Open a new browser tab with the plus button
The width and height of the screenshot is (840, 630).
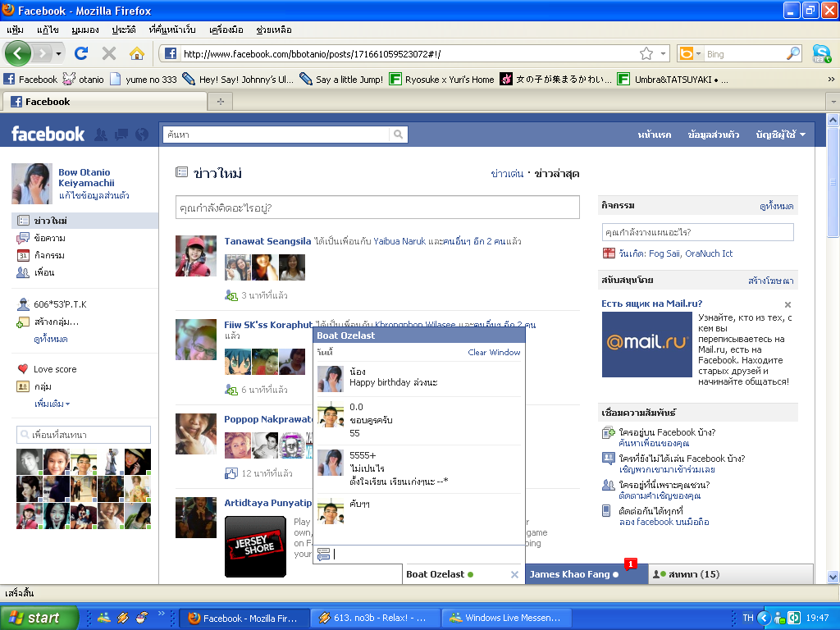220,101
